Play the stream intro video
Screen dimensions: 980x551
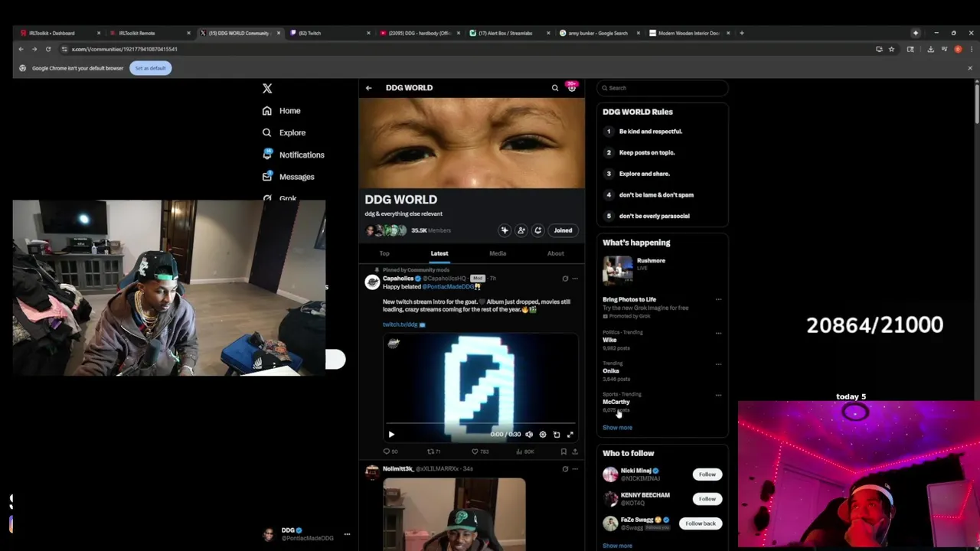pos(391,435)
